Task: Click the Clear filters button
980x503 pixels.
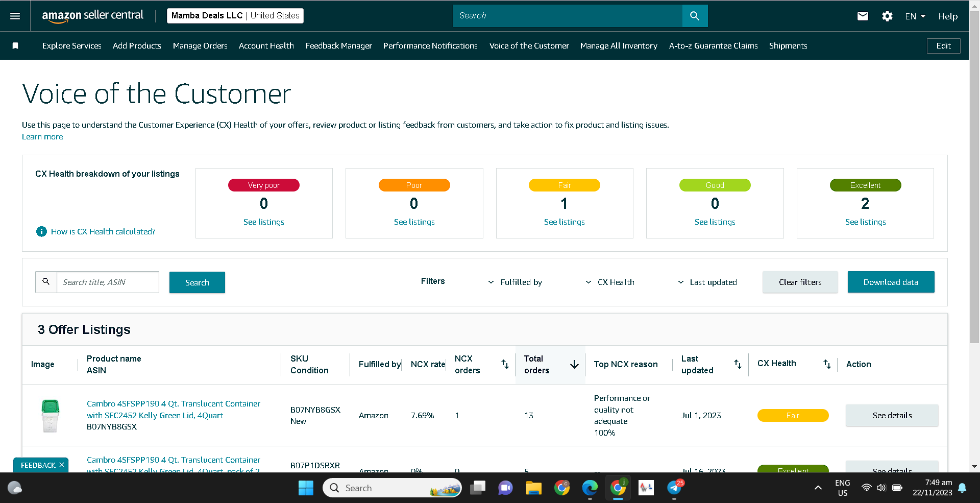Action: click(x=800, y=282)
